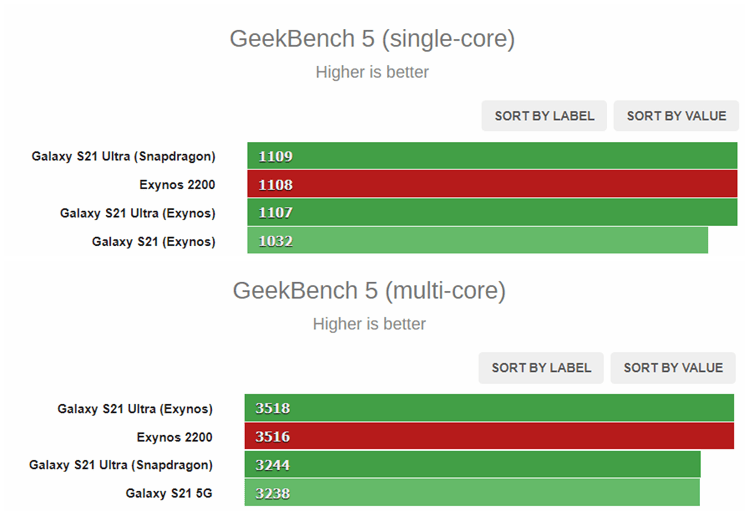
Task: Click the Galaxy S21 5G bar showing 3238
Action: (x=472, y=493)
